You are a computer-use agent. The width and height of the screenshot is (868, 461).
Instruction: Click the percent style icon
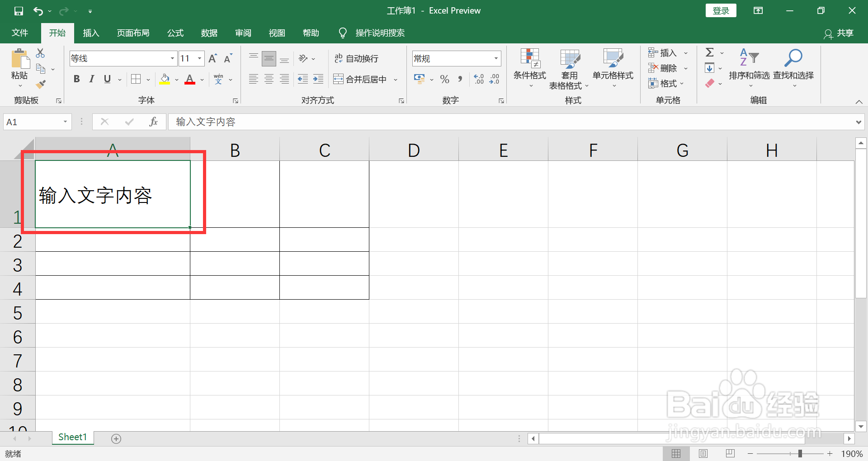coord(445,79)
